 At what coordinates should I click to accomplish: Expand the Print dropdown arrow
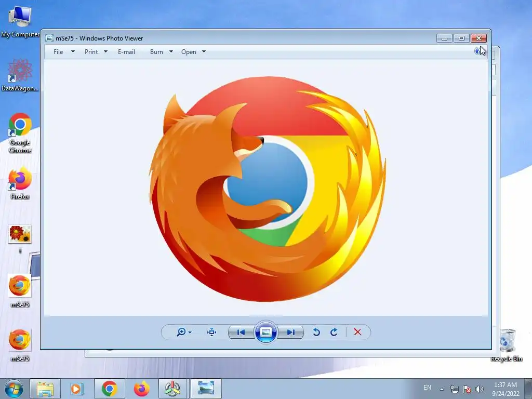(105, 51)
